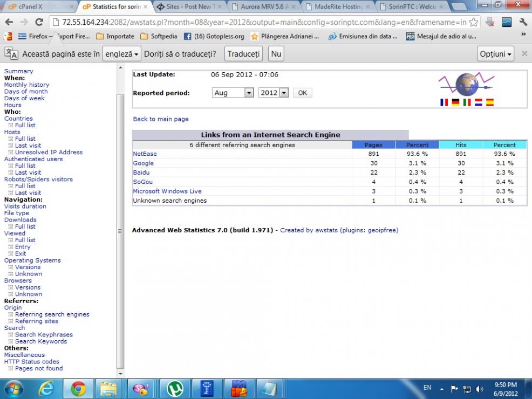
Task: Click volume speaker icon in tray
Action: tap(479, 389)
